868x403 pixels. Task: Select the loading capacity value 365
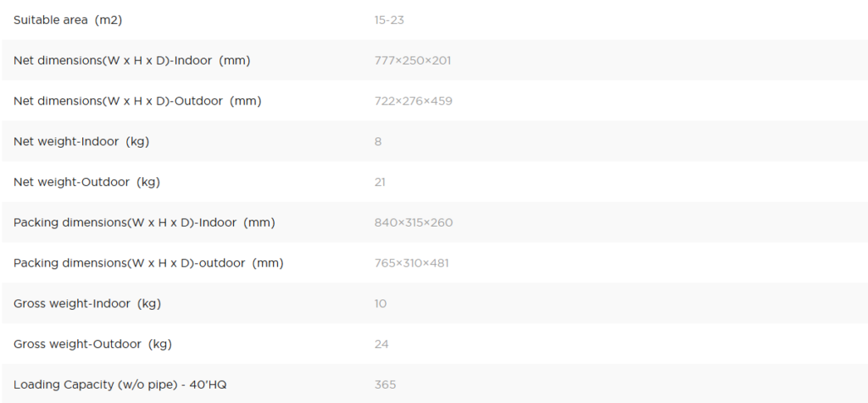click(385, 384)
